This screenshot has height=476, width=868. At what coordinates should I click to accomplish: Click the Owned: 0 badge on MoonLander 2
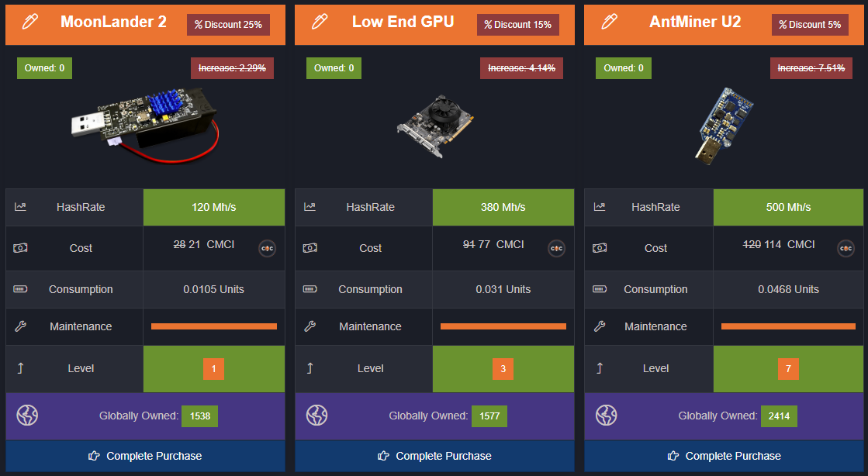(44, 68)
